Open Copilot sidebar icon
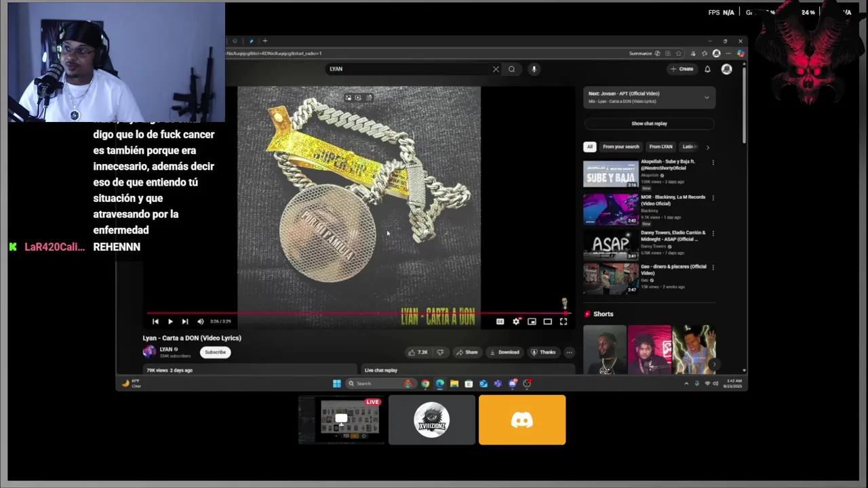The width and height of the screenshot is (868, 488). coord(741,54)
